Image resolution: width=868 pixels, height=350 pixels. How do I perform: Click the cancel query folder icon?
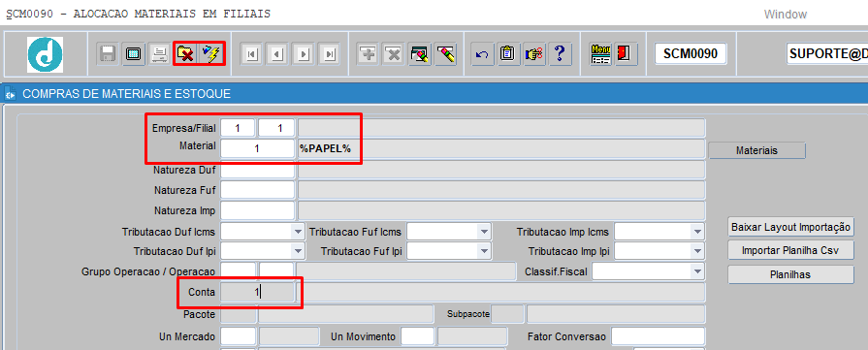click(x=185, y=54)
